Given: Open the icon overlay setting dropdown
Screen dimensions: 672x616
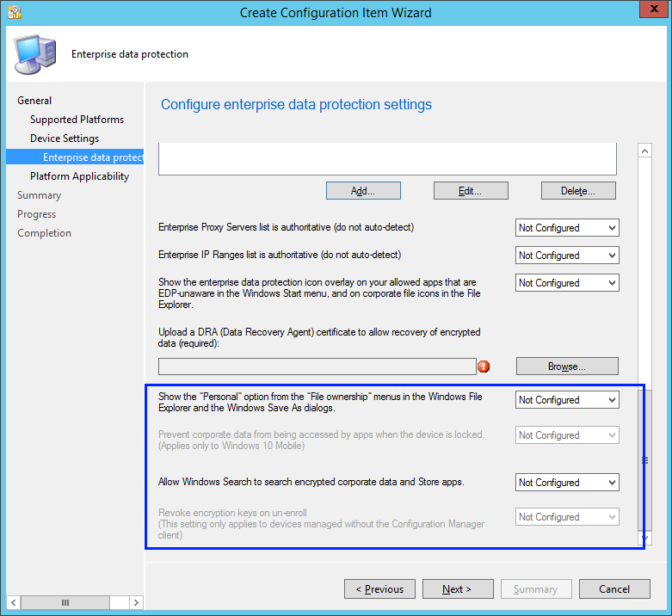Looking at the screenshot, I should tap(567, 283).
